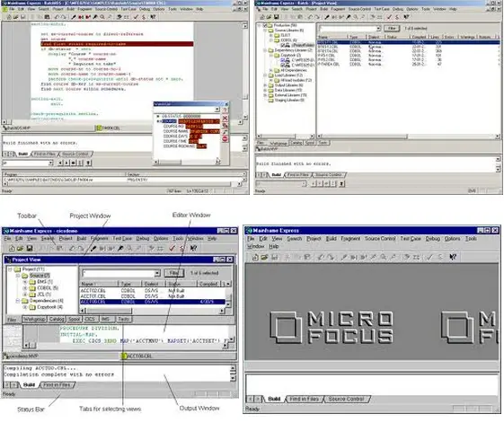Select the highlighted ACCT00.CBL row in cicsdemo list
The width and height of the screenshot is (504, 423).
click(x=153, y=302)
